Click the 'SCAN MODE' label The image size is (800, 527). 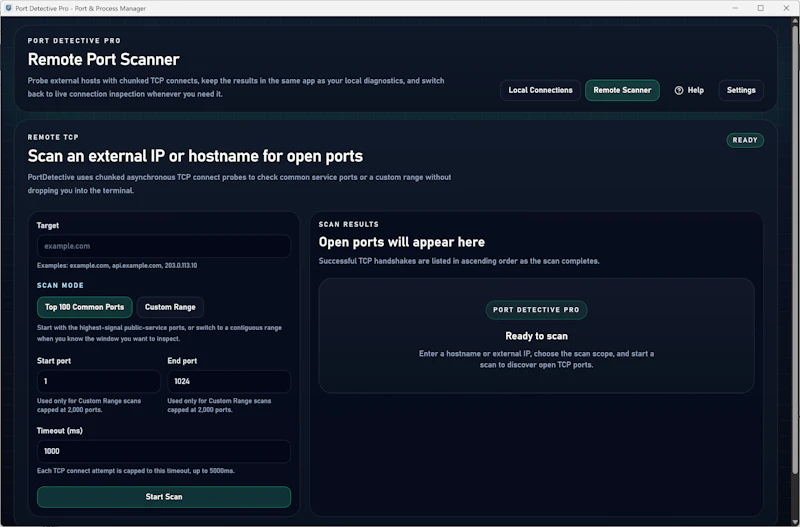(60, 285)
